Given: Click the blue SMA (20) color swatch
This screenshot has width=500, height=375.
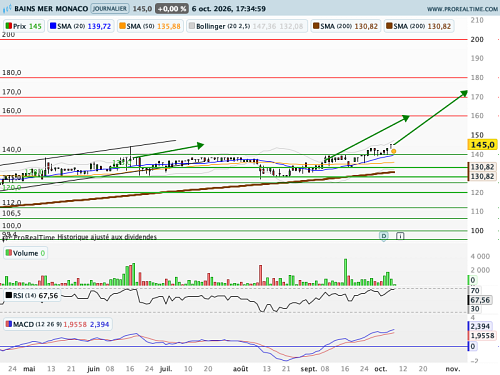Looking at the screenshot, I should 53,26.
